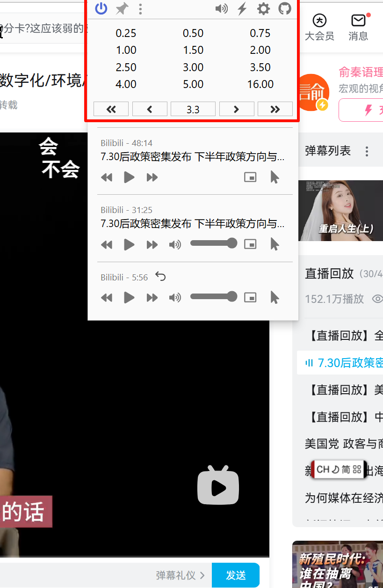Open the GitHub repository icon
Screen dimensions: 383x588
tap(285, 8)
